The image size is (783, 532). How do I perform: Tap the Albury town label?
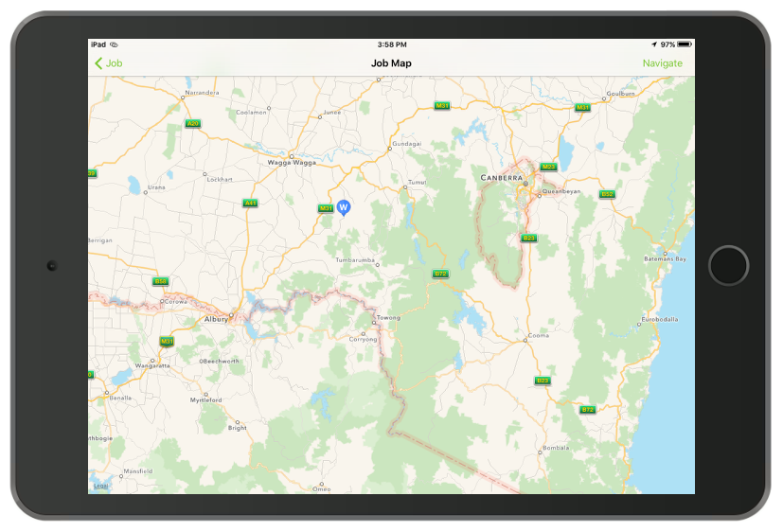pos(216,319)
